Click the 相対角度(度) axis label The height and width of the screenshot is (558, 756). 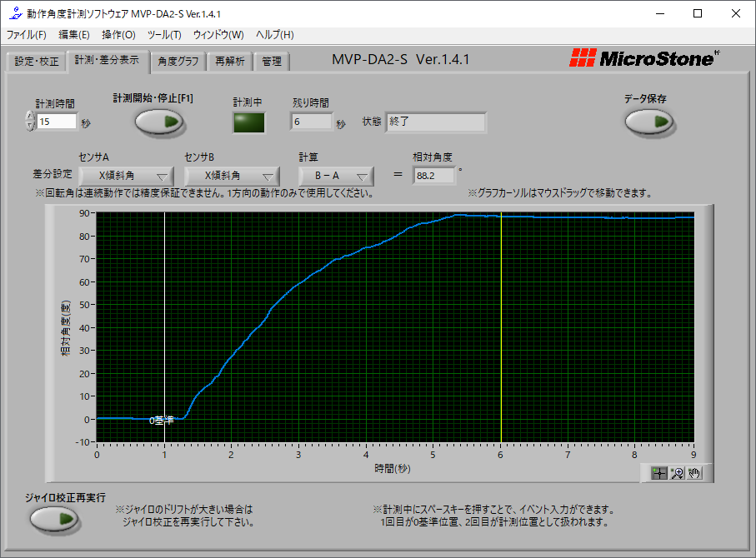point(66,328)
